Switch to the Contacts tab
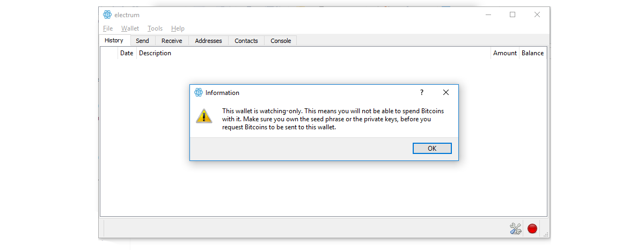The width and height of the screenshot is (644, 250). pos(246,41)
